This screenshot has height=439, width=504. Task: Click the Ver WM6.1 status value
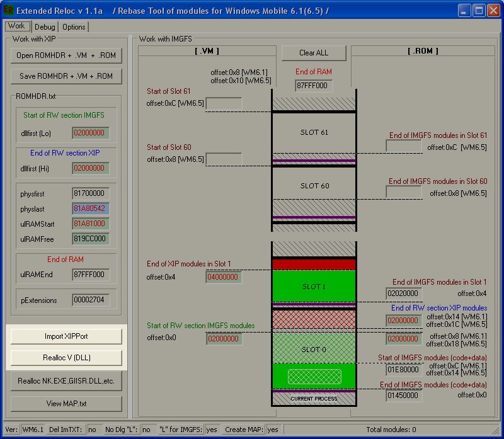click(x=33, y=430)
